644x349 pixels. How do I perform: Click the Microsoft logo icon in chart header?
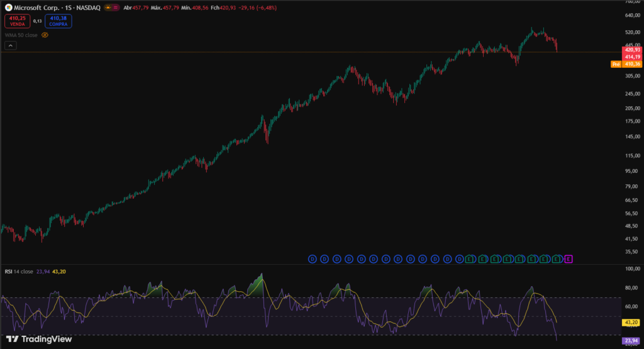9,8
